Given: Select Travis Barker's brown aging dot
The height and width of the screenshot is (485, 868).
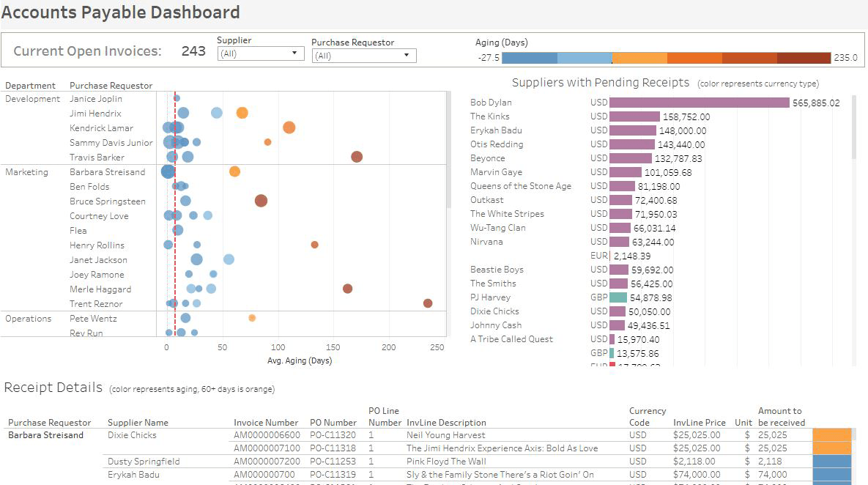Looking at the screenshot, I should (x=357, y=157).
